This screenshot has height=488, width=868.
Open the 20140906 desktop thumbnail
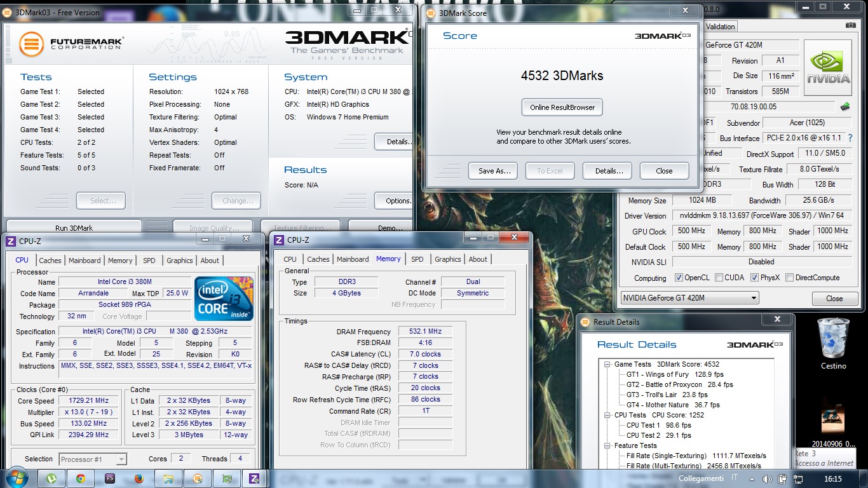tap(833, 423)
